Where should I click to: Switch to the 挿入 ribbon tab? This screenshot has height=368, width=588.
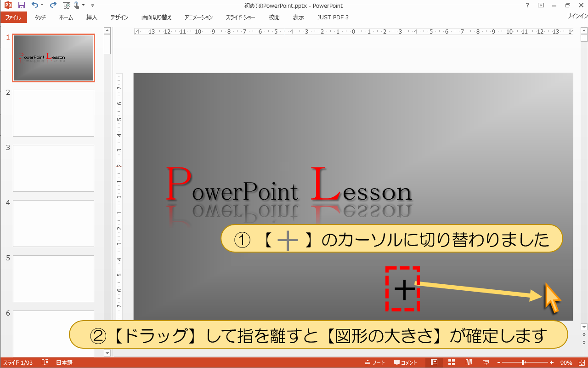(92, 17)
